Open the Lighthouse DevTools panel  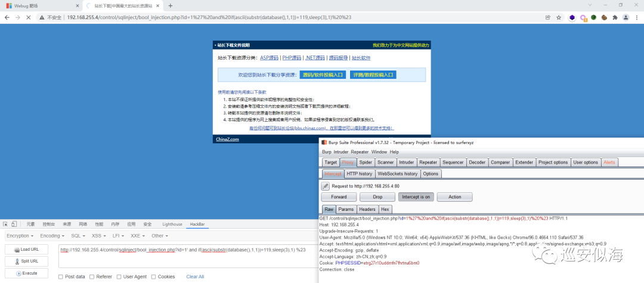172,224
